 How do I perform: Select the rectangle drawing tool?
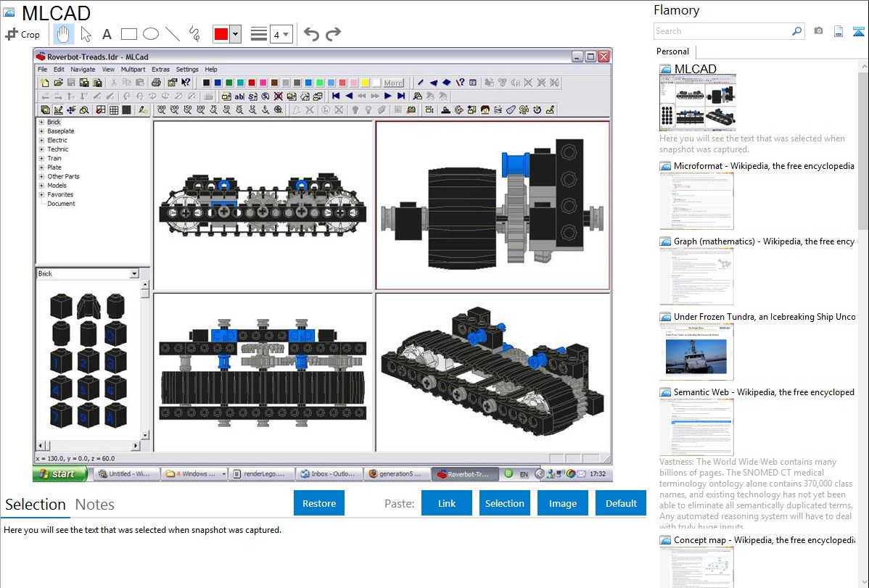pos(128,34)
